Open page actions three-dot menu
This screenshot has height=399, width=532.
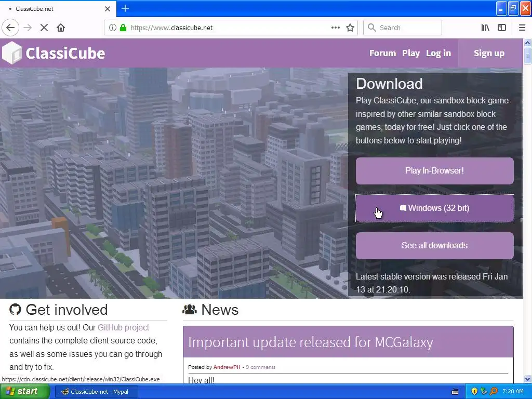pos(335,28)
